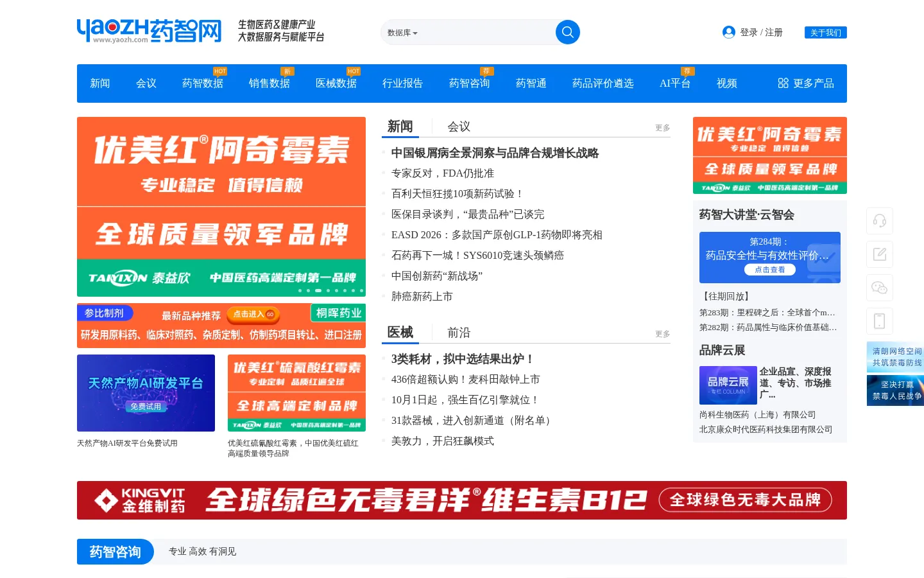Open the 新闻 navigation menu item
Screen dimensions: 924x578
pyautogui.click(x=100, y=83)
